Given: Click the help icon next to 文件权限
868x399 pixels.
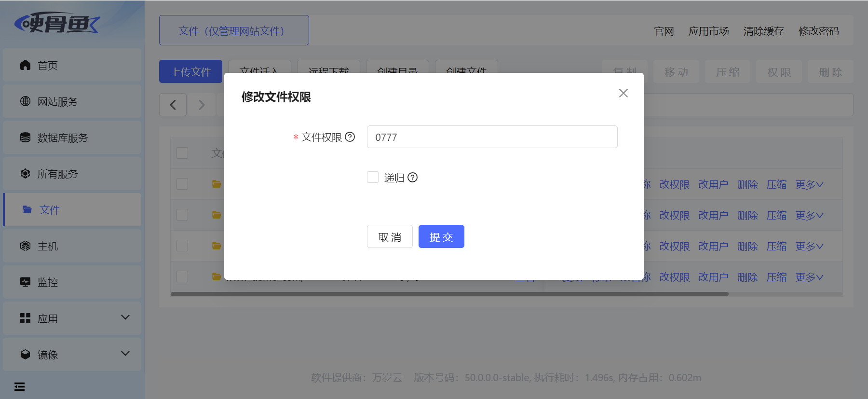Looking at the screenshot, I should [350, 137].
